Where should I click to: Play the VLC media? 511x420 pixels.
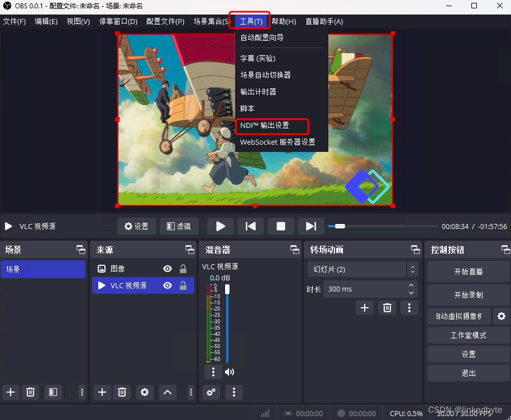(221, 226)
